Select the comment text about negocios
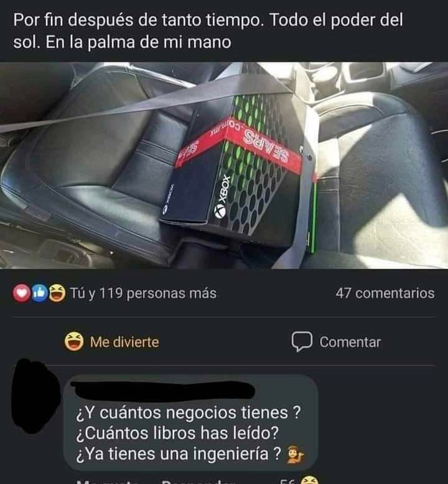Screen dimensions: 448x484 point(188,433)
